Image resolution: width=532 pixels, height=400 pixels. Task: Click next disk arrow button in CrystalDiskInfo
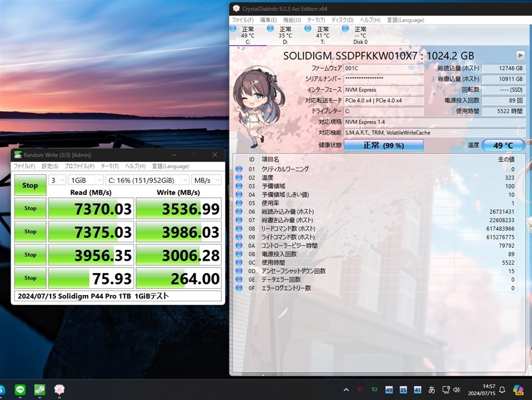(x=520, y=55)
